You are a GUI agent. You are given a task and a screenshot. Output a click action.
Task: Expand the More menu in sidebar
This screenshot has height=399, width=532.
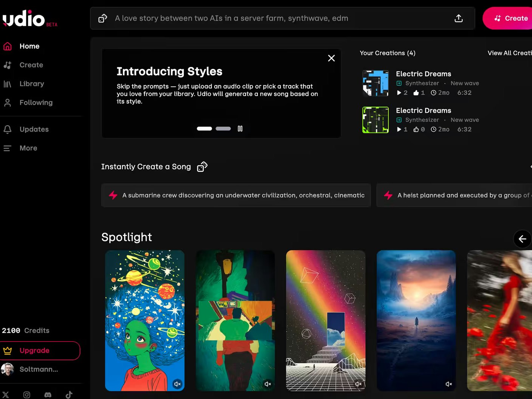[28, 148]
